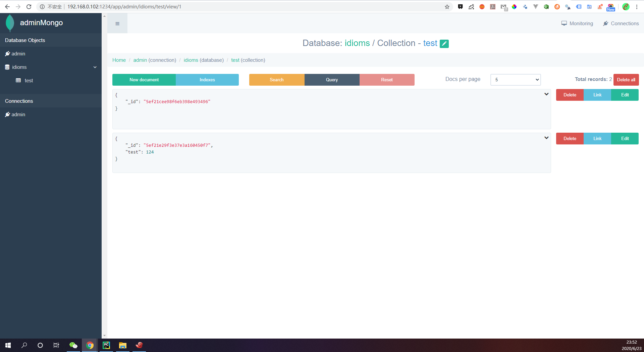Expand the idioms database chevron
Viewport: 644px width, 352px height.
pyautogui.click(x=95, y=67)
